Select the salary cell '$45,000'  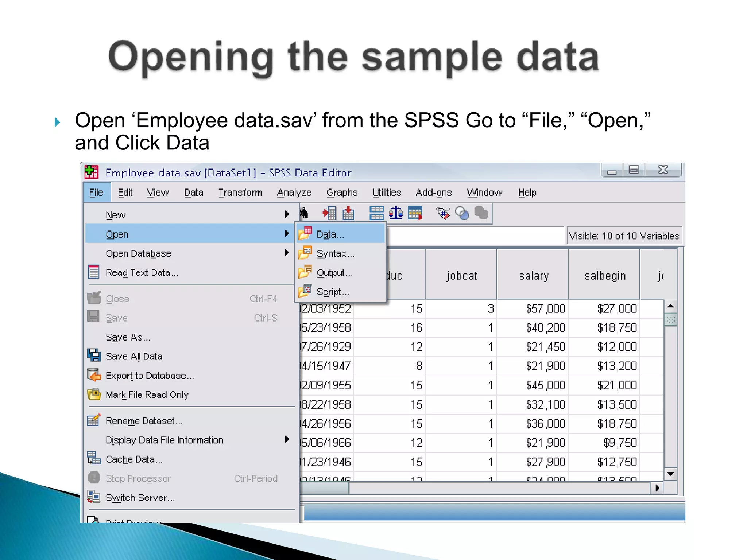533,385
